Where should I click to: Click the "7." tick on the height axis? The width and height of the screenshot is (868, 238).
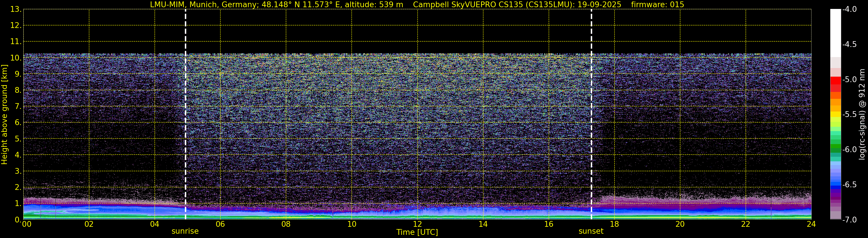[18, 106]
